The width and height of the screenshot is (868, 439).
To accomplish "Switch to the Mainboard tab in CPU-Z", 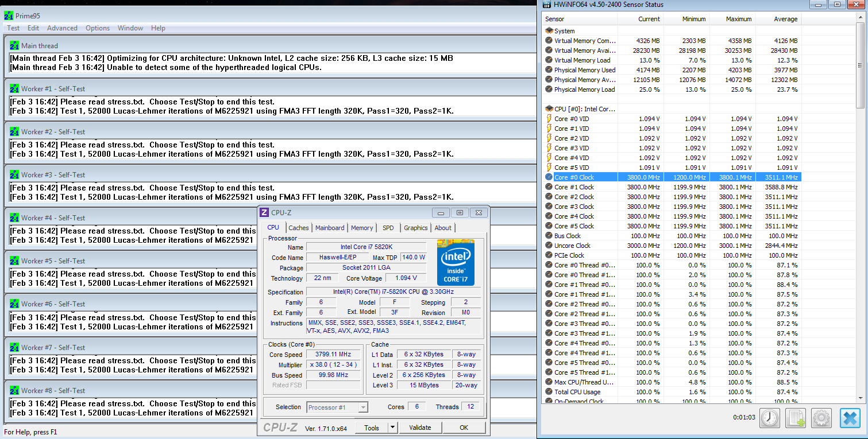I will (330, 228).
